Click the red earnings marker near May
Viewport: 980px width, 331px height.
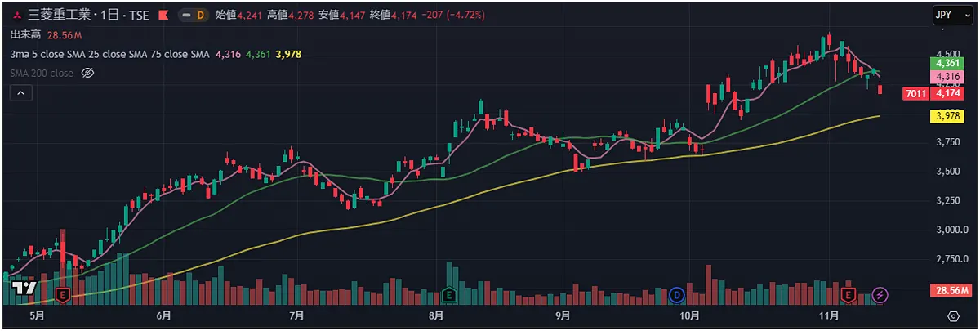coord(62,293)
